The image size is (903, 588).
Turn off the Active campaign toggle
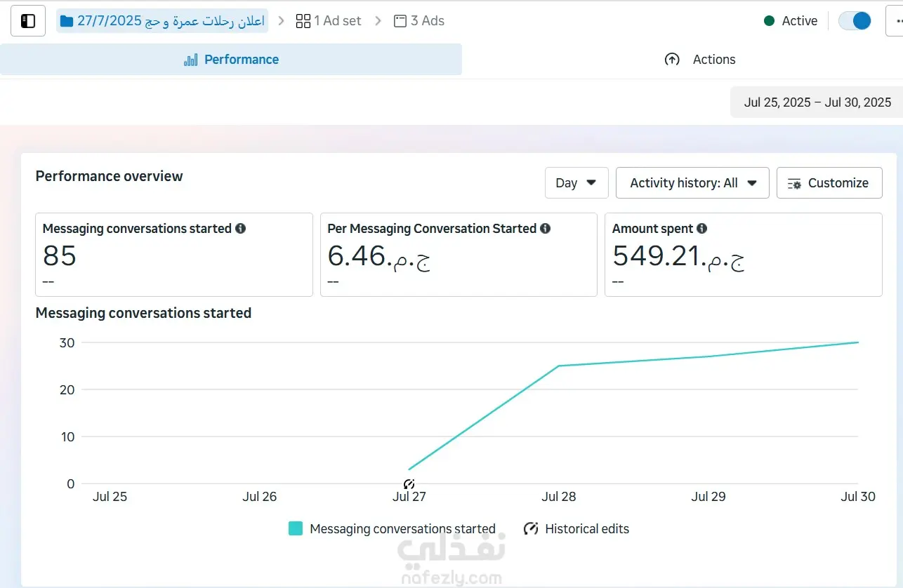pyautogui.click(x=855, y=21)
